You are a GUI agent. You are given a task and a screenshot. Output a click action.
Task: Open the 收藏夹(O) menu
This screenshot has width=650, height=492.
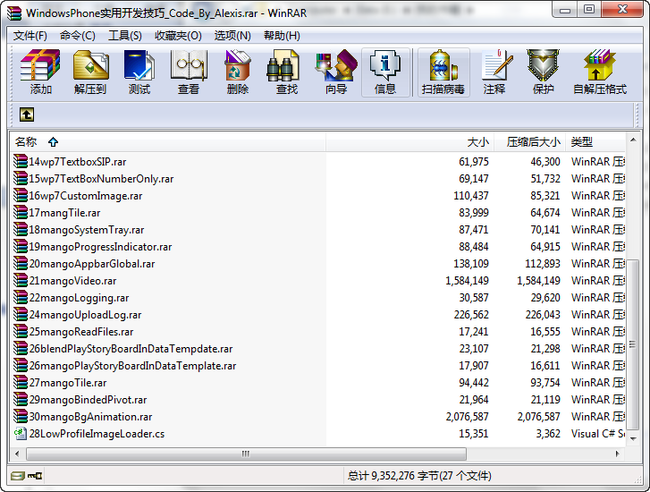tap(178, 36)
